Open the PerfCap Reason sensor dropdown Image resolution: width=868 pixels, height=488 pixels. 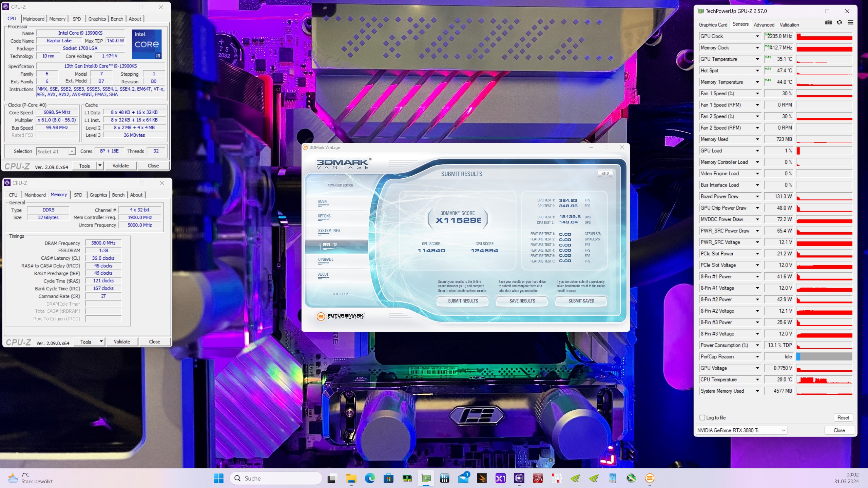pyautogui.click(x=757, y=357)
